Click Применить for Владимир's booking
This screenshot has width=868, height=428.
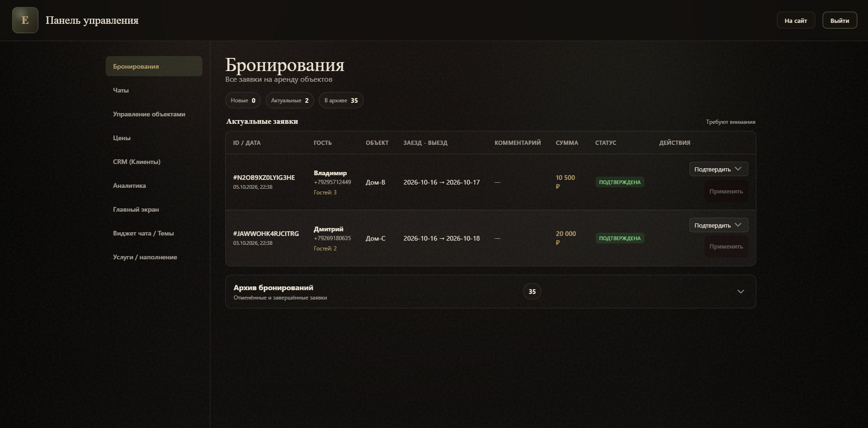coord(726,191)
